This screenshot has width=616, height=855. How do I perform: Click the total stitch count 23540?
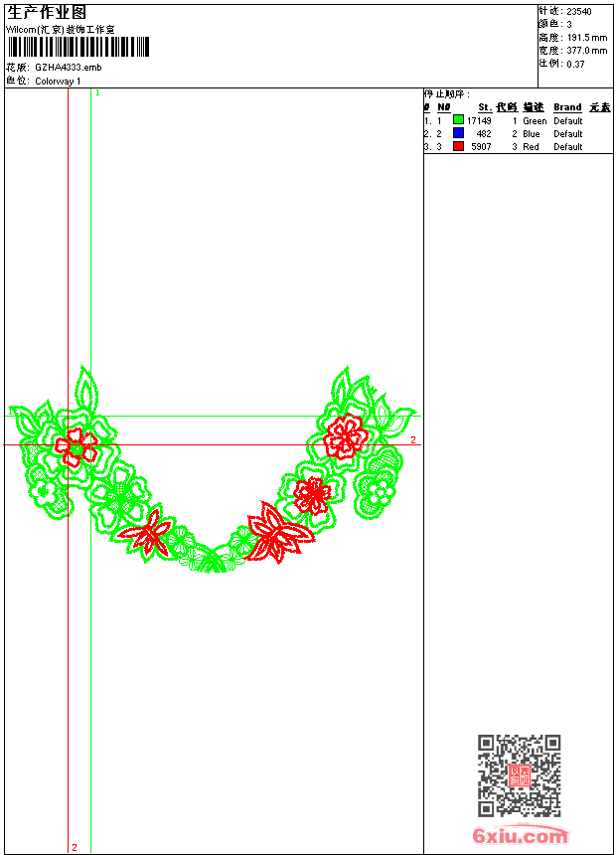[x=579, y=12]
